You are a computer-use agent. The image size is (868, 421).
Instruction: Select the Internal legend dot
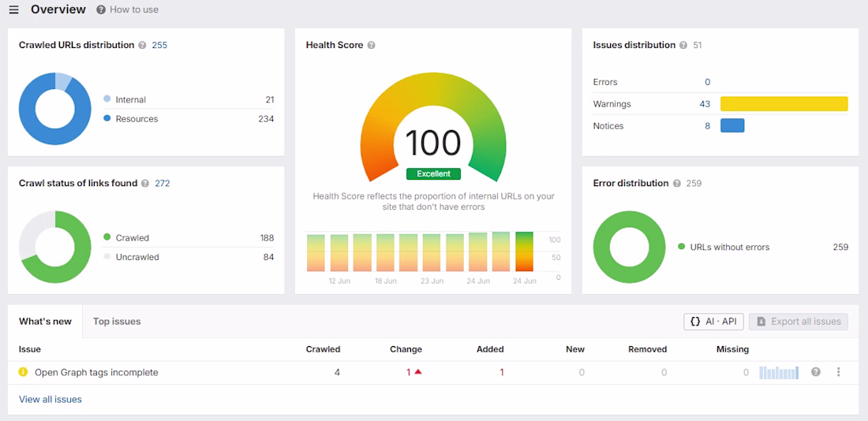(x=107, y=99)
